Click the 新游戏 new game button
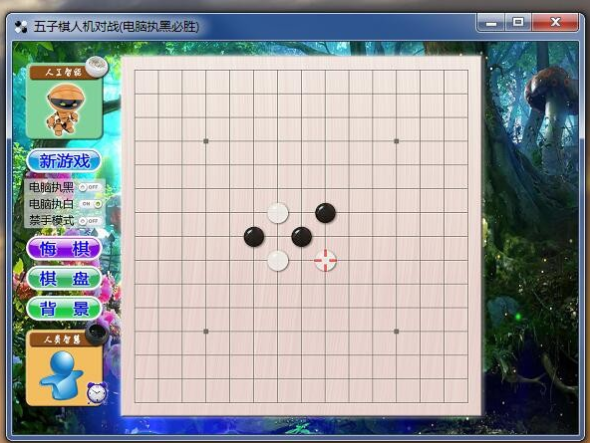590x443 pixels. [x=64, y=161]
